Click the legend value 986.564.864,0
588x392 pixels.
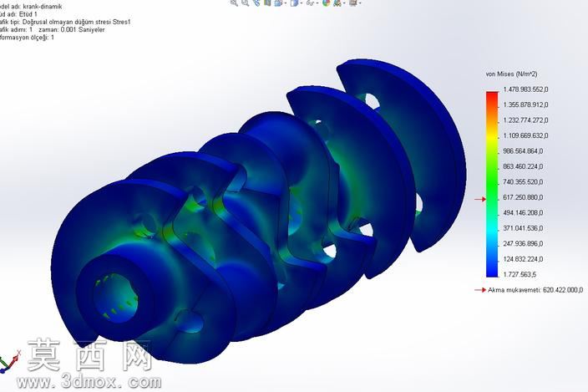coord(523,150)
